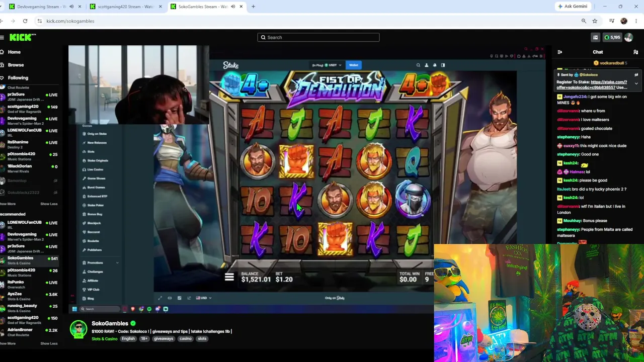The image size is (644, 362).
Task: Click the giveaways stream tag
Action: tap(164, 339)
